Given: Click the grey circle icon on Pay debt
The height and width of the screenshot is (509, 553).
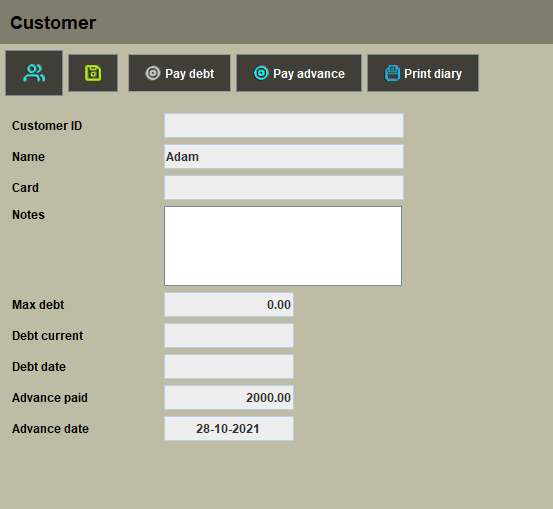Looking at the screenshot, I should [x=153, y=73].
